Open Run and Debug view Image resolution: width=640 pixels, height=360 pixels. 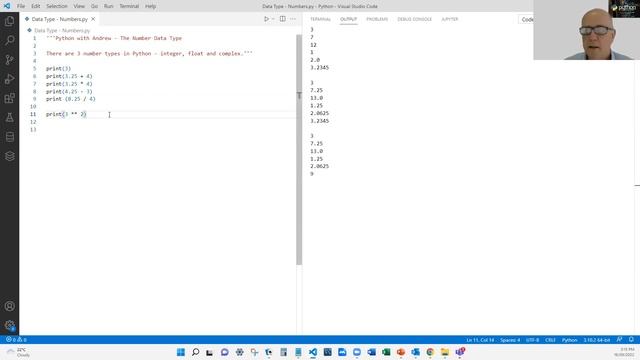pyautogui.click(x=9, y=79)
